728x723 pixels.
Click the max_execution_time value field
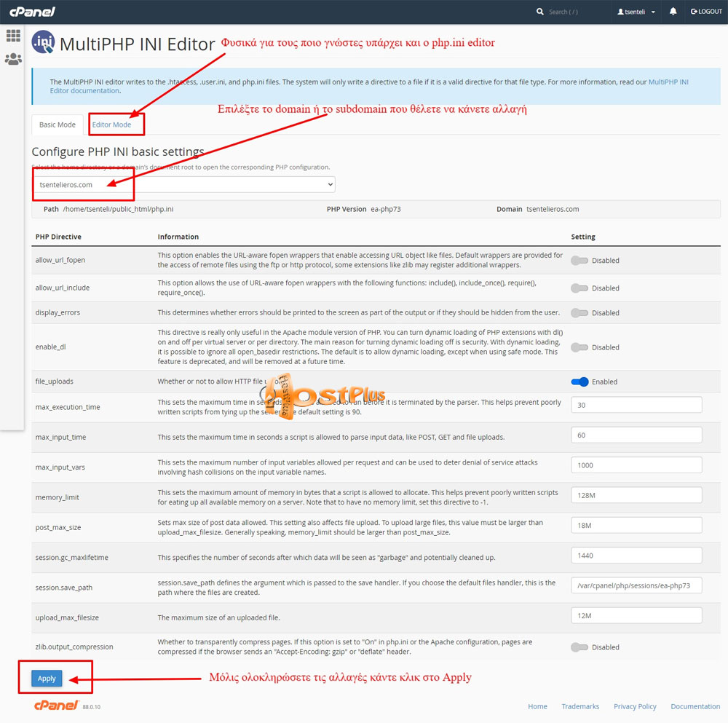tap(636, 406)
